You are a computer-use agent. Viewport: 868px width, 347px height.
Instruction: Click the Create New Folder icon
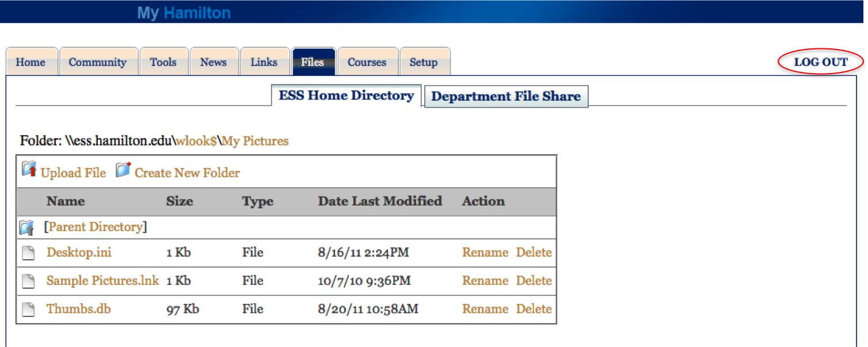point(123,170)
